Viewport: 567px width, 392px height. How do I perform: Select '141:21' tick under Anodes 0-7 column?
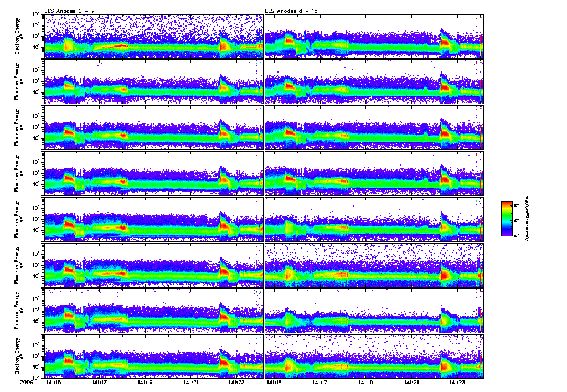pos(190,382)
